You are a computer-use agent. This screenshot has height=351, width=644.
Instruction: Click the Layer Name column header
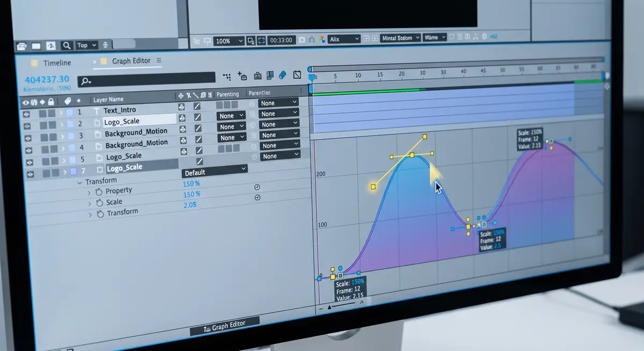pyautogui.click(x=108, y=99)
